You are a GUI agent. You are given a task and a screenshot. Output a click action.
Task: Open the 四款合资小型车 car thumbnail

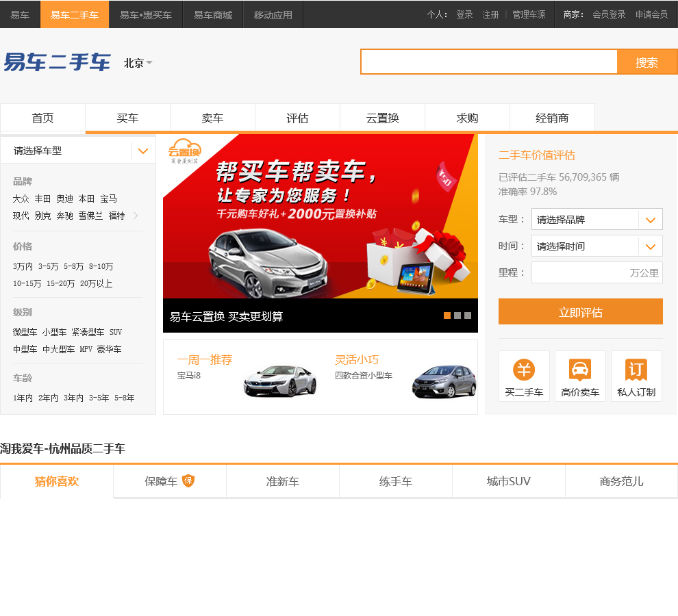pyautogui.click(x=444, y=381)
